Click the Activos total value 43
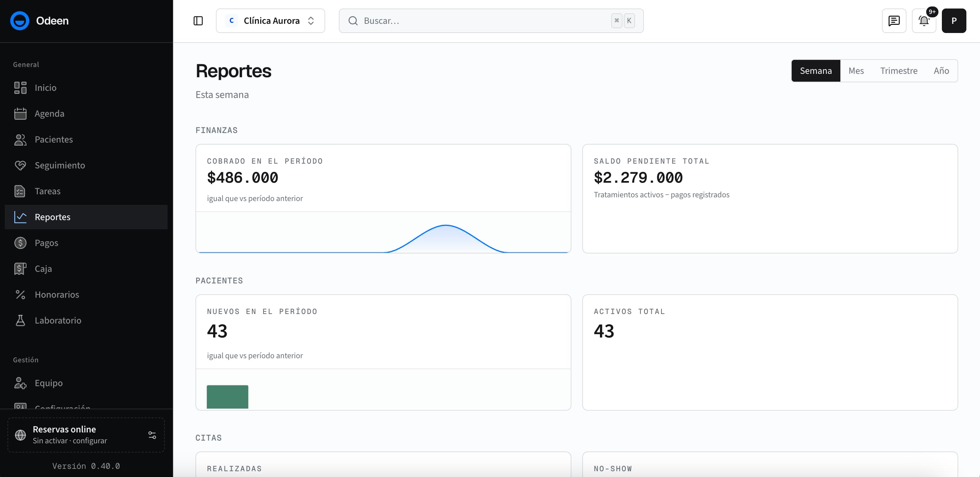Screen dimensions: 980x477 [x=604, y=331]
